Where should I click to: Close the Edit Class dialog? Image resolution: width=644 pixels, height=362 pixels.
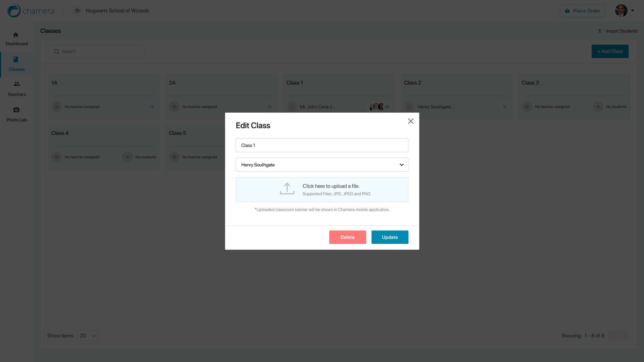(x=410, y=121)
